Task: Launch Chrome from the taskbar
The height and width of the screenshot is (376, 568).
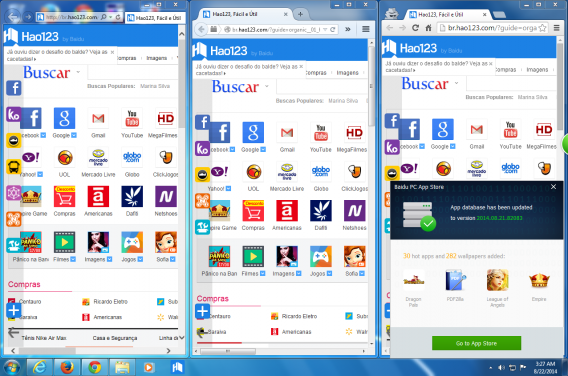Action: pos(95,367)
